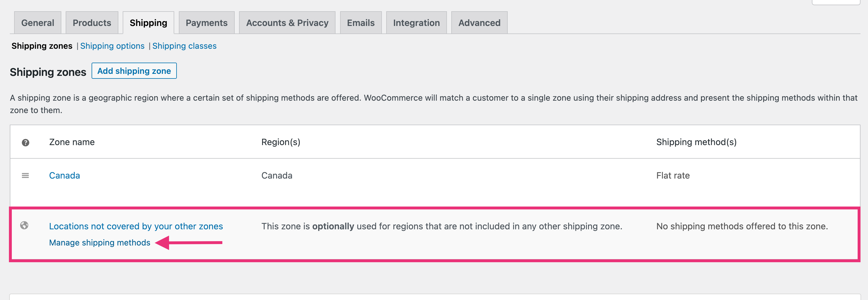Open the General settings tab

37,23
